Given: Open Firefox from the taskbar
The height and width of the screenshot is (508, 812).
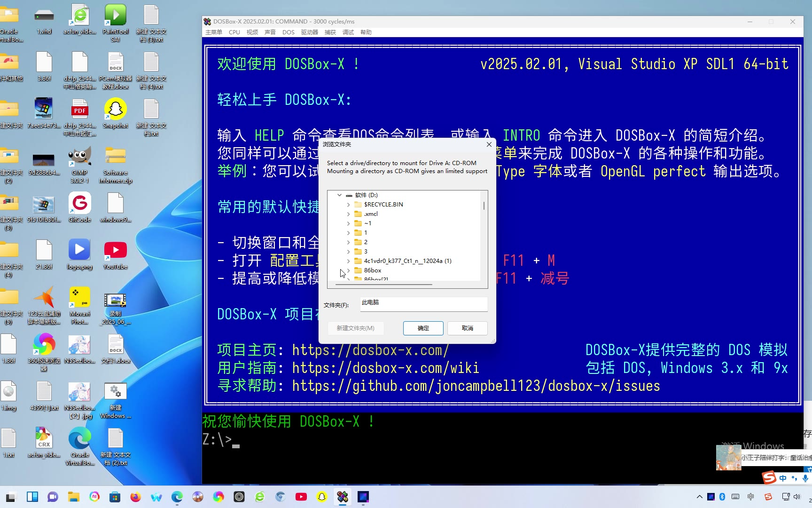Looking at the screenshot, I should pyautogui.click(x=135, y=497).
